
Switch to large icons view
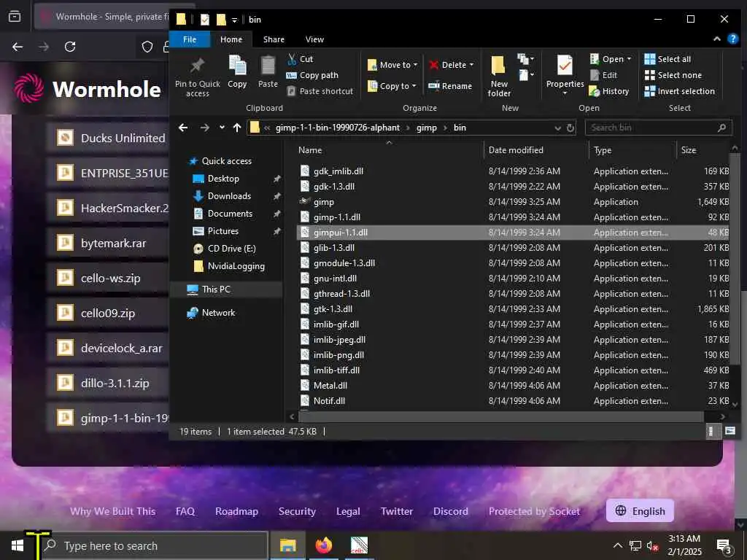click(x=729, y=432)
